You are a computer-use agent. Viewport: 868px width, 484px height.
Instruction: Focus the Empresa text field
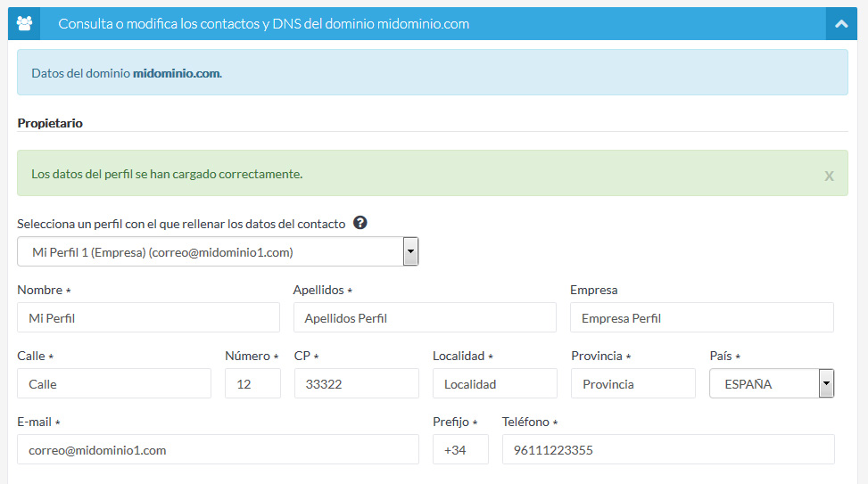click(701, 318)
